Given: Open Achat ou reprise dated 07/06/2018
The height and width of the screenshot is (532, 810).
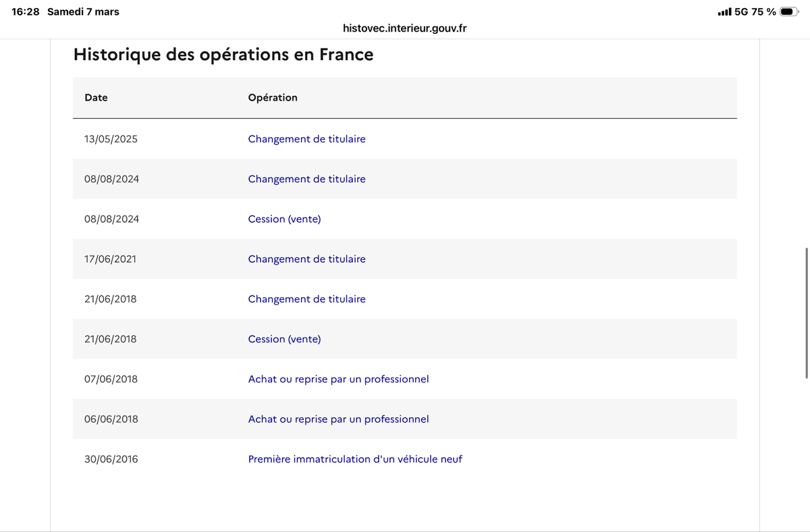Looking at the screenshot, I should tap(338, 379).
